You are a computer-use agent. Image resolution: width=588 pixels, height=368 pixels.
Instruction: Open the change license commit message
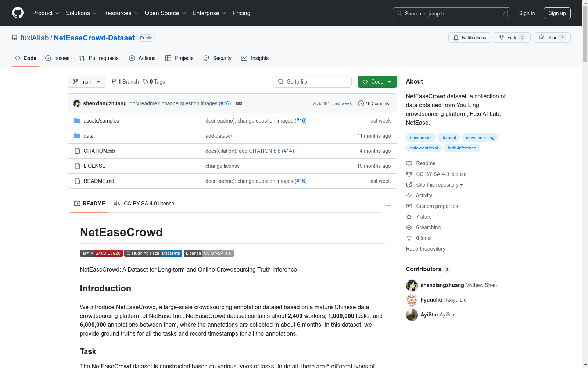(222, 166)
